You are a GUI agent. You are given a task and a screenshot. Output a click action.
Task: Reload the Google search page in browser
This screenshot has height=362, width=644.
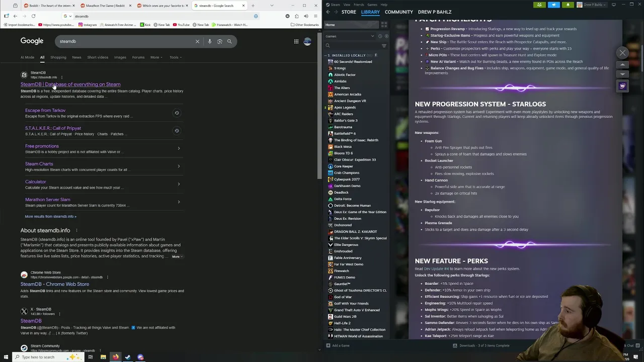pyautogui.click(x=33, y=16)
